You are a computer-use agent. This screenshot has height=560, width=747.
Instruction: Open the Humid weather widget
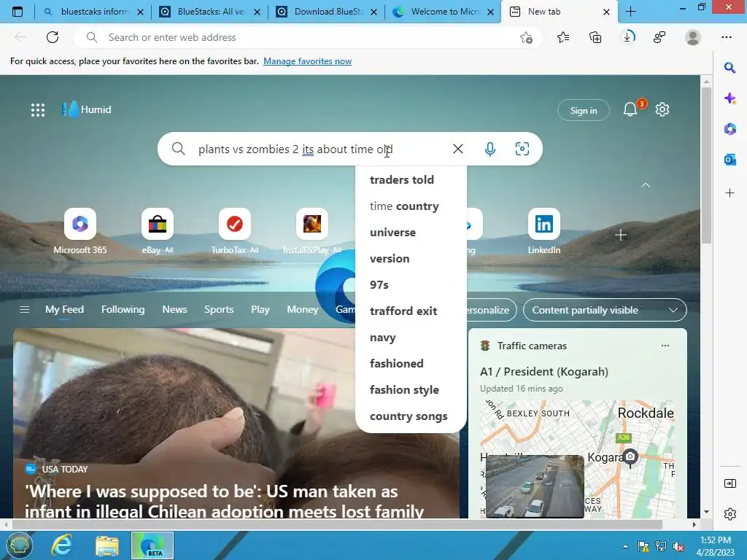pos(86,109)
